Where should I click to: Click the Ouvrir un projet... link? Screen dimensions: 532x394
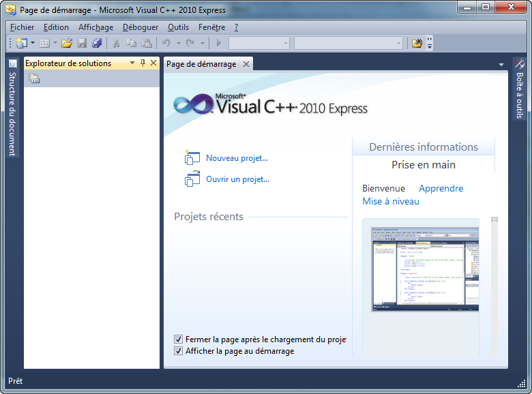click(x=237, y=179)
